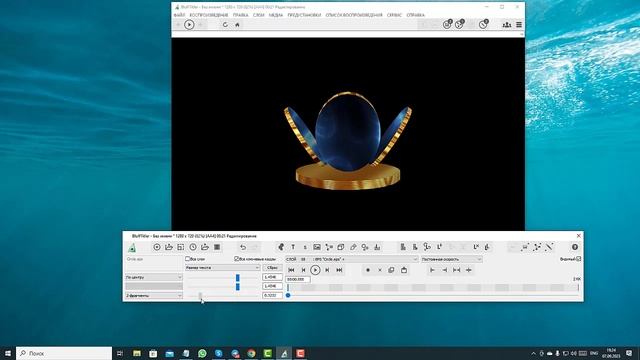Viewport: 640px width, 360px height.
Task: Jump to last key with skip-end button
Action: 339,270
